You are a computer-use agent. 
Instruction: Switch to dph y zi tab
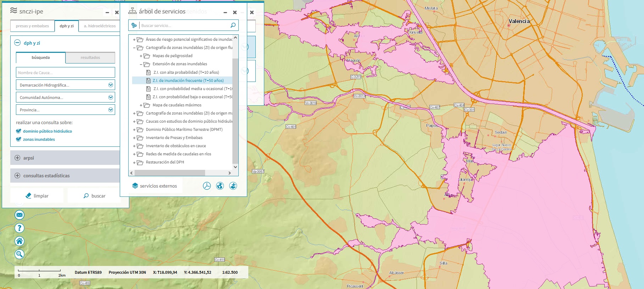click(x=67, y=26)
